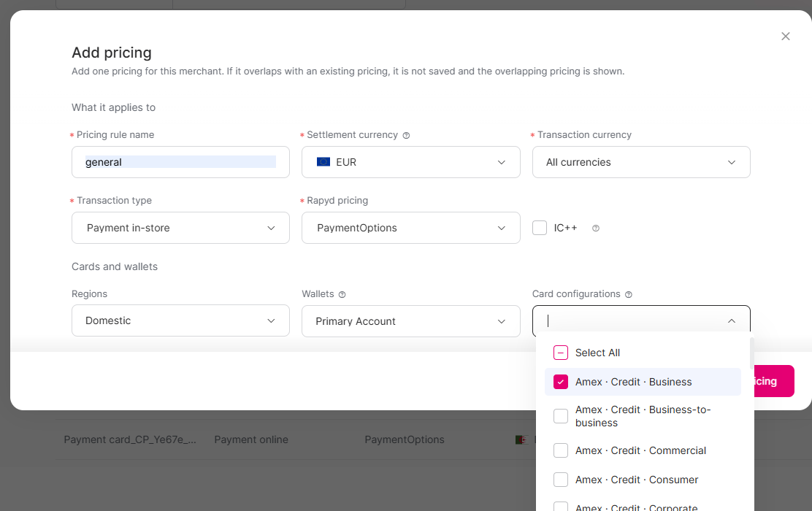Viewport: 812px width, 511px height.
Task: Check Amex · Credit · Corporate option
Action: [561, 507]
